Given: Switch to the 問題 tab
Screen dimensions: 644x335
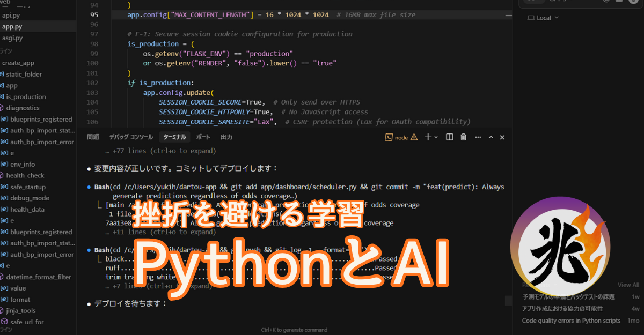Looking at the screenshot, I should pyautogui.click(x=93, y=137).
